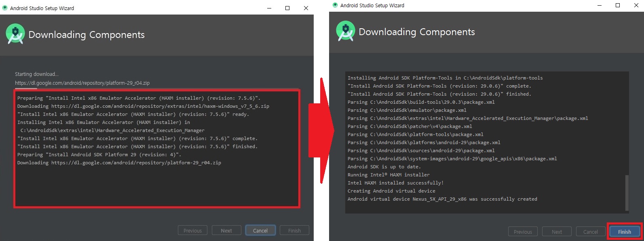Click the log scrollbar in right window
Screen dimensions: 644x241
627,193
